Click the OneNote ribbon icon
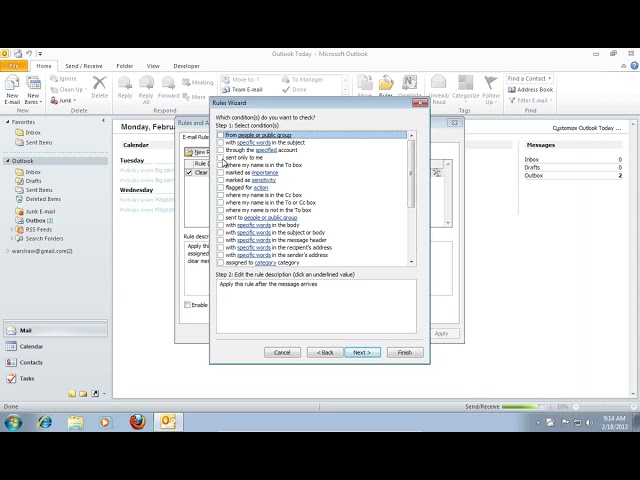The image size is (640, 480). pyautogui.click(x=409, y=87)
